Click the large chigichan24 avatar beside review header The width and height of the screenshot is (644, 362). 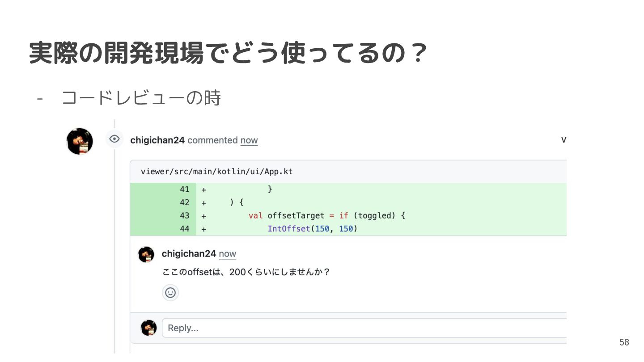(x=80, y=141)
